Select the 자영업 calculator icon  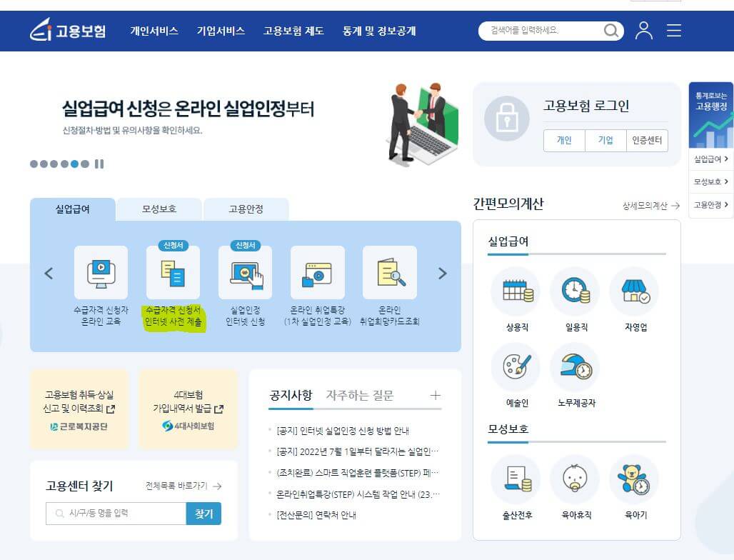pos(635,291)
